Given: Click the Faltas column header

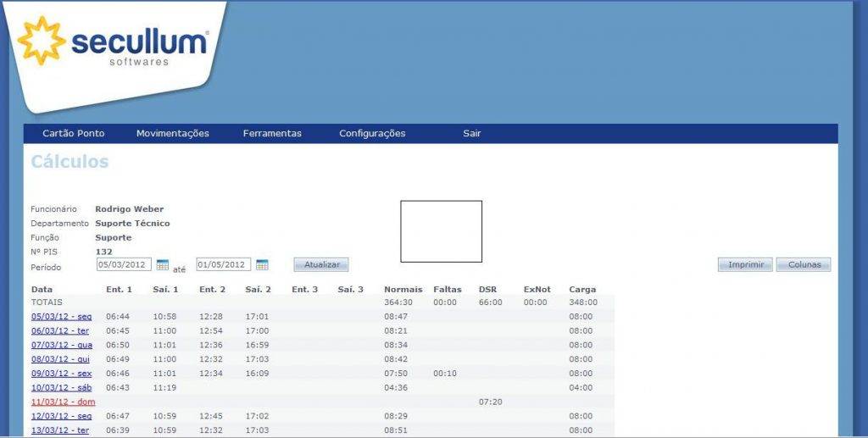Looking at the screenshot, I should coord(448,289).
